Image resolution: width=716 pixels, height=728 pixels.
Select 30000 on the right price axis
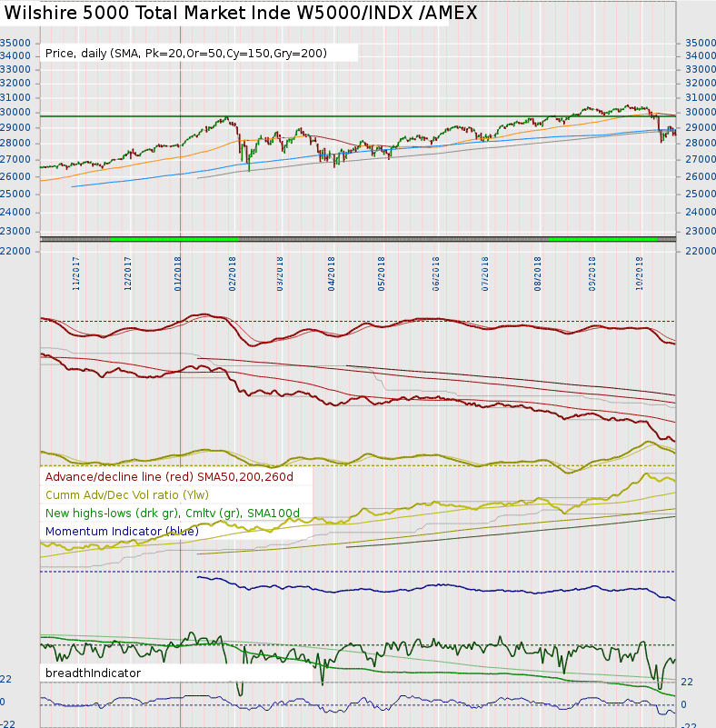click(701, 112)
